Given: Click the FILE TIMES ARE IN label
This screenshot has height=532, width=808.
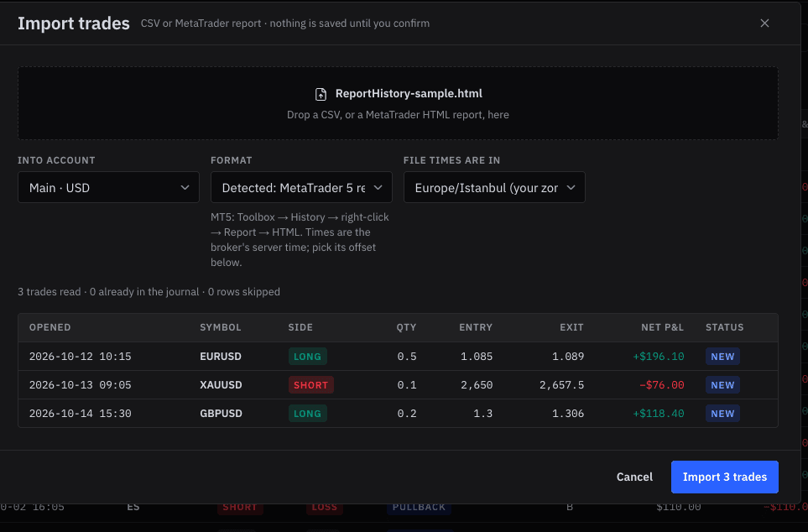Looking at the screenshot, I should (451, 160).
